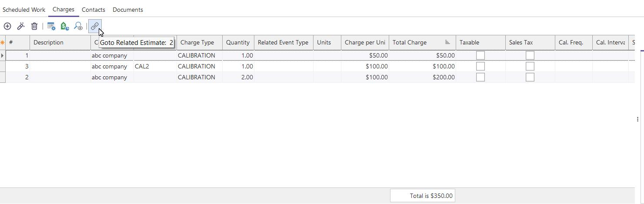Screen dimensions: 644x204
Task: Click the orange asterisk grid corner icon
Action: pyautogui.click(x=3, y=43)
